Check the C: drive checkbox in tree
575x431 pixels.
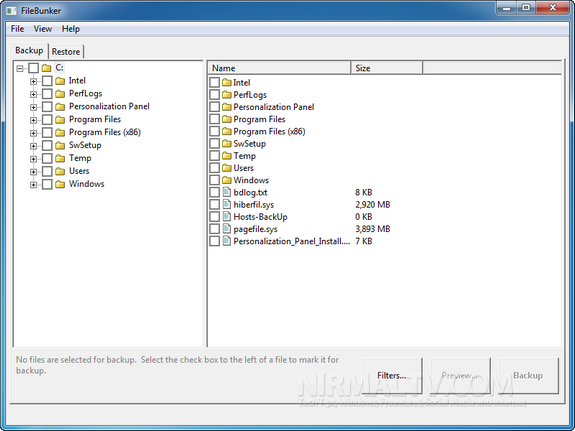pyautogui.click(x=33, y=68)
